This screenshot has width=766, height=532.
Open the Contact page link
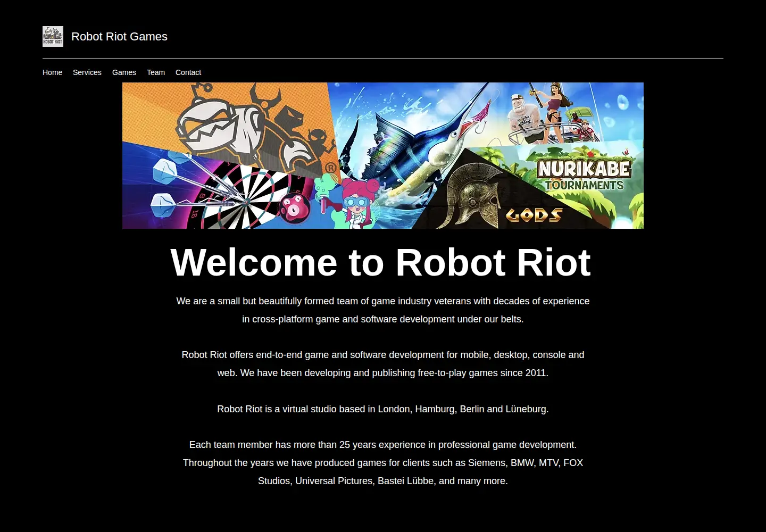click(188, 72)
